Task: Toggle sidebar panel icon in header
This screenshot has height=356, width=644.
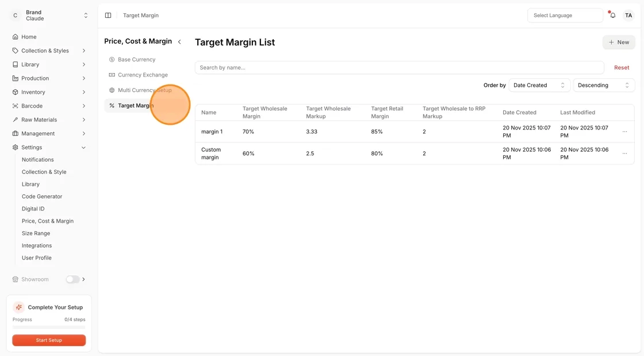Action: tap(108, 15)
